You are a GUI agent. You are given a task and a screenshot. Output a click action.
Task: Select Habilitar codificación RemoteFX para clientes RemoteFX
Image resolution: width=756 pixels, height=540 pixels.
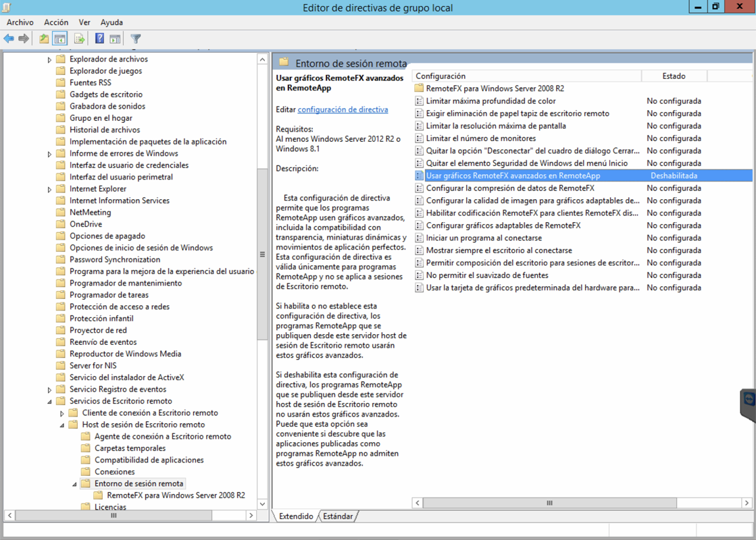coord(532,213)
